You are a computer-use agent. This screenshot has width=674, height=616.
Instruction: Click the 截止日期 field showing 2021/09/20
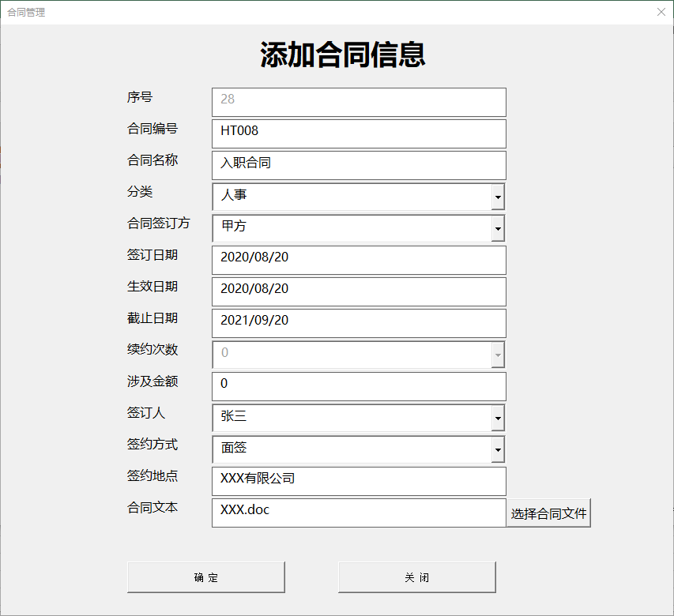(359, 324)
